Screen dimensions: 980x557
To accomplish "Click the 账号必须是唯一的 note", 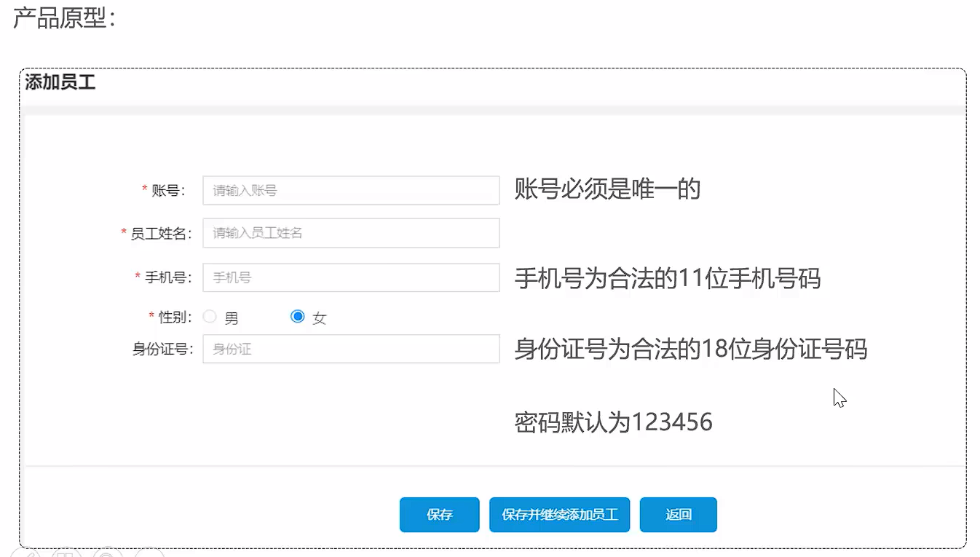I will coord(607,189).
